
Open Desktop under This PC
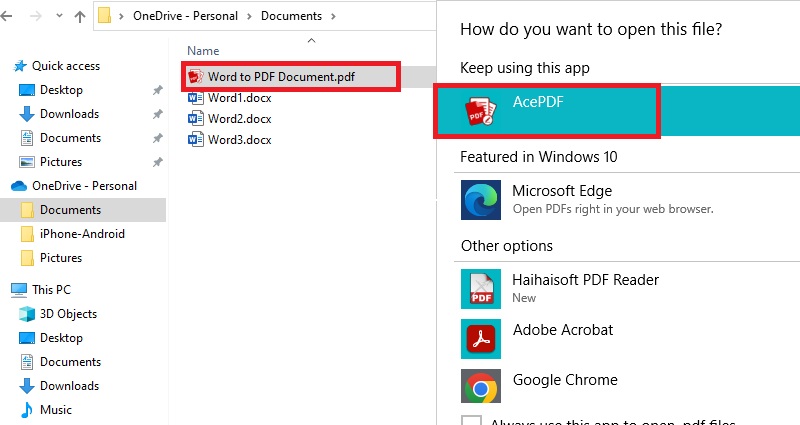tap(61, 338)
